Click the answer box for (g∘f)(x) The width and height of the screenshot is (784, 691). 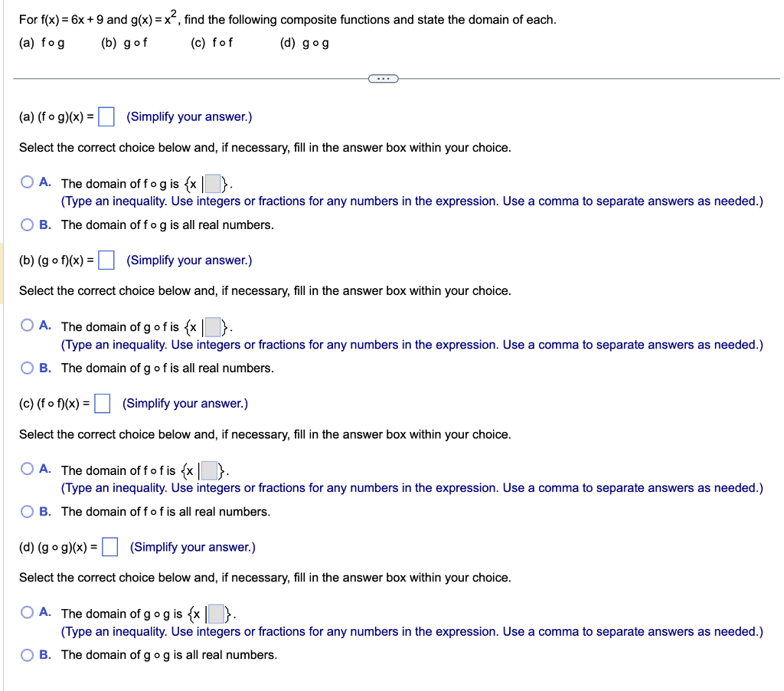[x=106, y=260]
